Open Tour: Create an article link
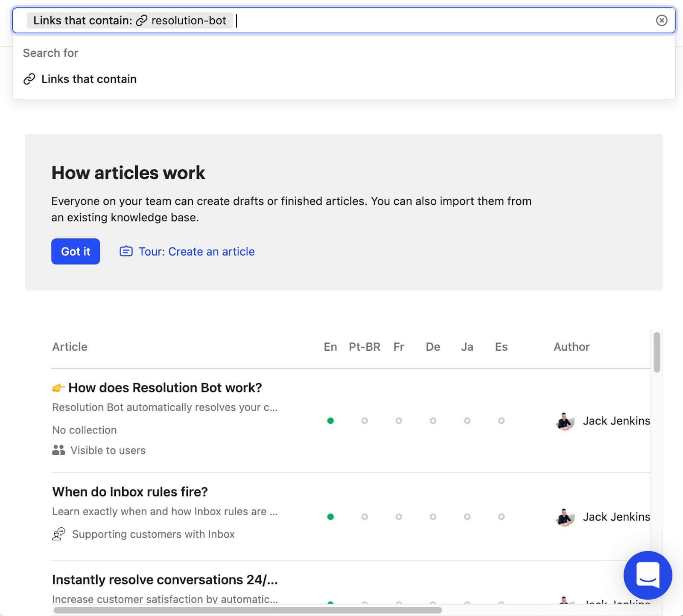Viewport: 683px width, 616px height. click(196, 252)
